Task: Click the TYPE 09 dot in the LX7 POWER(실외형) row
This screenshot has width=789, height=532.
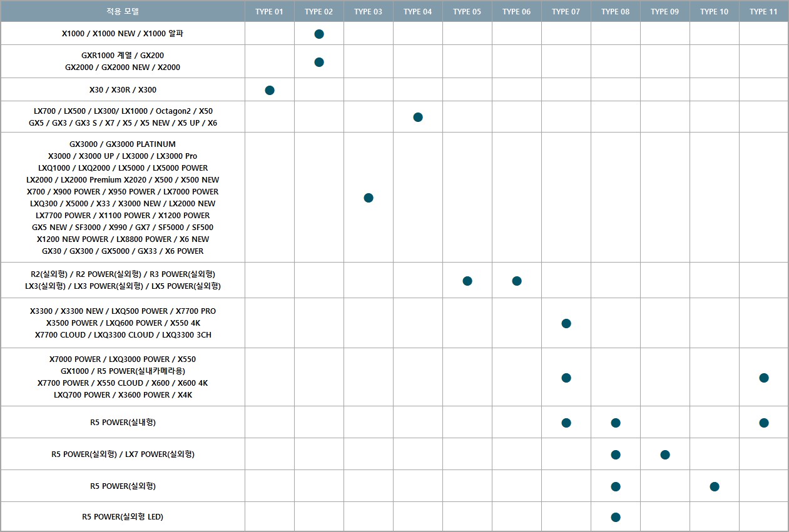Action: tap(665, 454)
